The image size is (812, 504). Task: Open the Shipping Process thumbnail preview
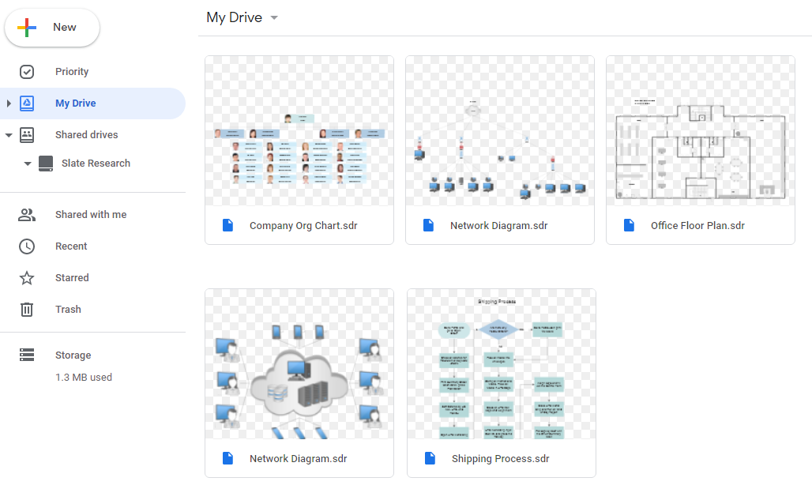tap(501, 363)
